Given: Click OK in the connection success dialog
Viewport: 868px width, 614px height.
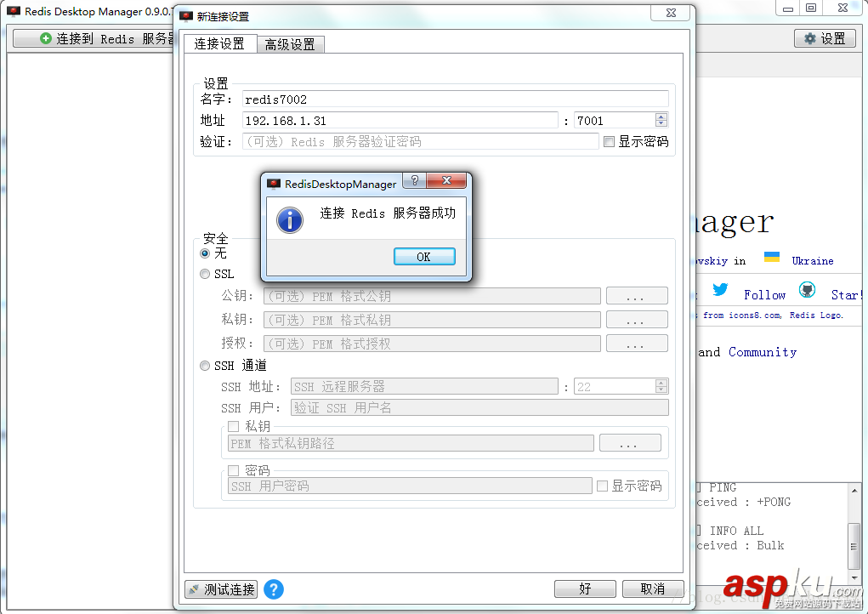Looking at the screenshot, I should pyautogui.click(x=424, y=256).
